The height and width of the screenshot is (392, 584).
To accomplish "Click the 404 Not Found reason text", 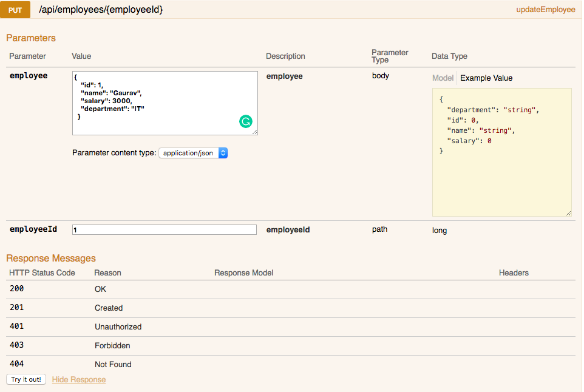I will click(x=113, y=364).
